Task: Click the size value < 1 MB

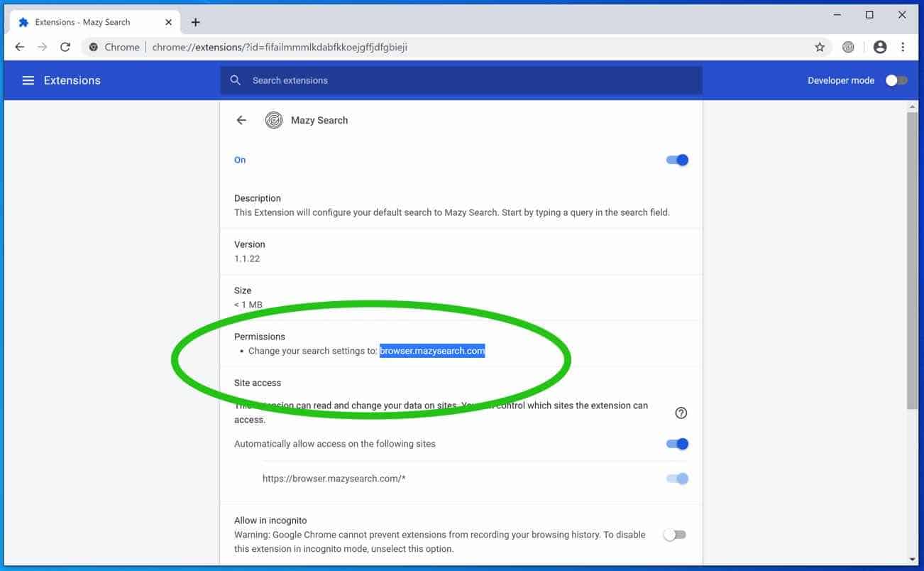Action: [248, 305]
